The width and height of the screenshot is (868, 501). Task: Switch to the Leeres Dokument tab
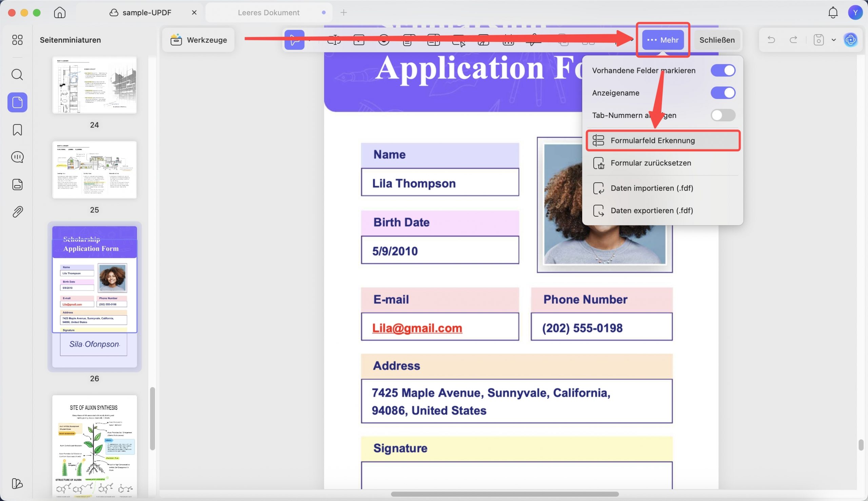pos(269,13)
